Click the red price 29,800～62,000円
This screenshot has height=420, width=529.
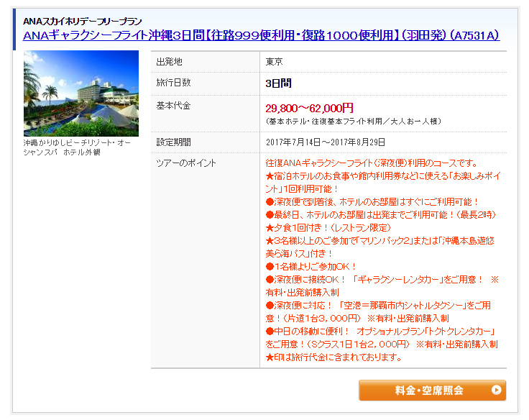pyautogui.click(x=309, y=108)
